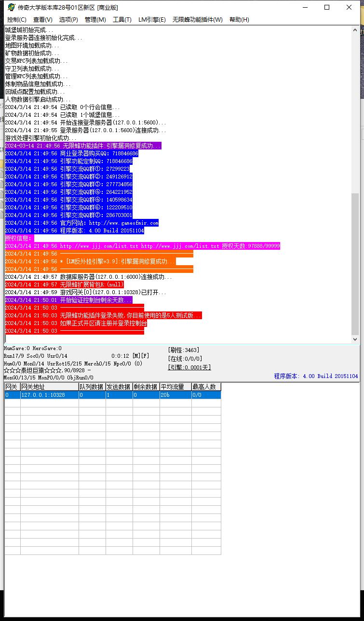The width and height of the screenshot is (364, 621).
Task: Click the 开始验证控制台剩余天数 log line
Action: coord(68,300)
